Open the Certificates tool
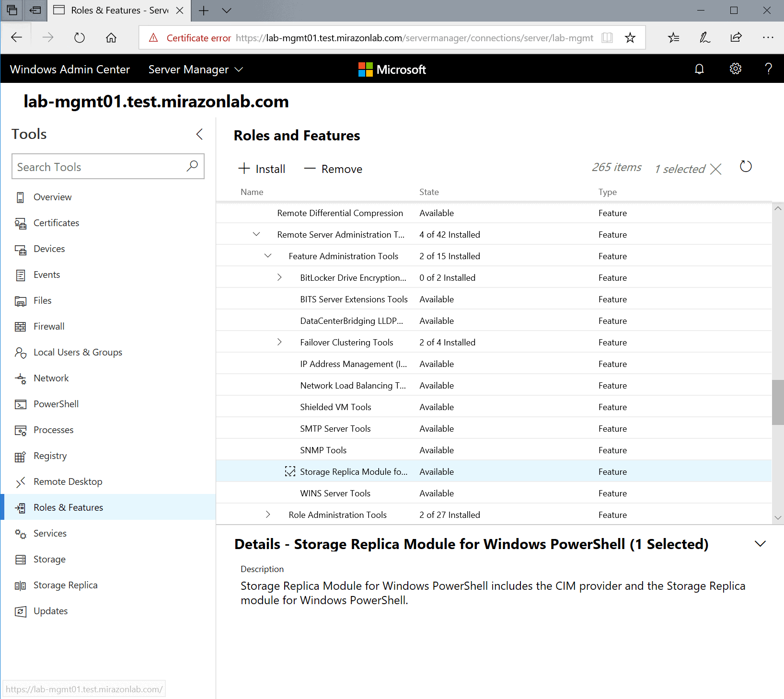The width and height of the screenshot is (784, 699). 56,223
